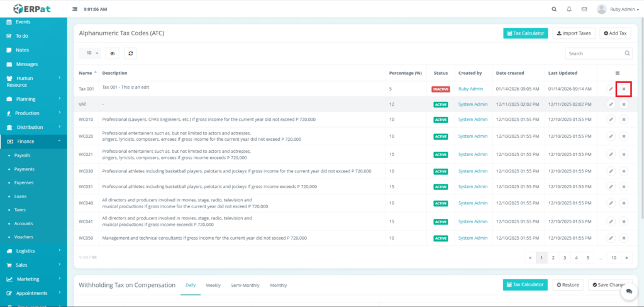
Task: Go to page 3 in the pagination
Action: tap(564, 257)
